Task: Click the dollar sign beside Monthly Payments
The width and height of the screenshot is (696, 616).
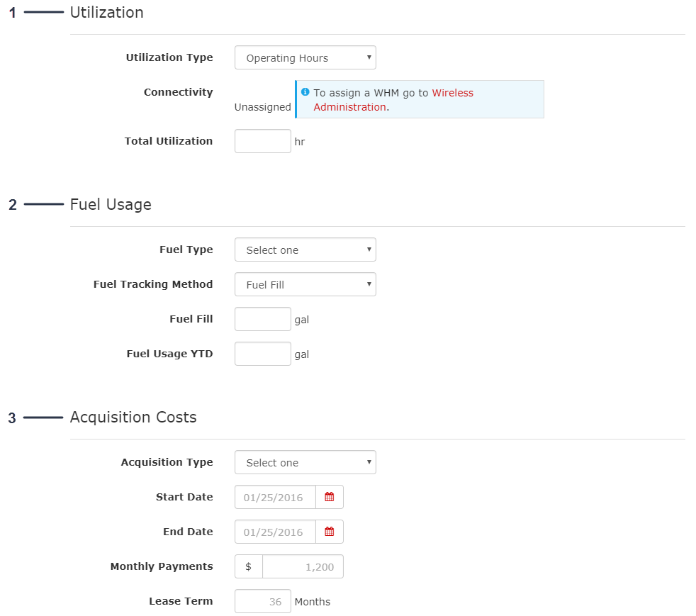Action: coord(248,566)
